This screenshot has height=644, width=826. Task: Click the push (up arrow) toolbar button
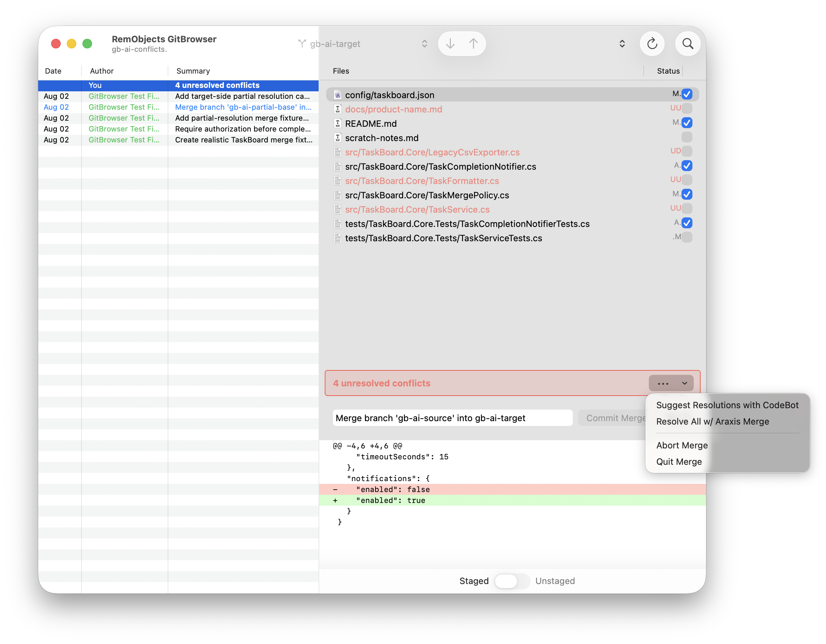(x=473, y=44)
